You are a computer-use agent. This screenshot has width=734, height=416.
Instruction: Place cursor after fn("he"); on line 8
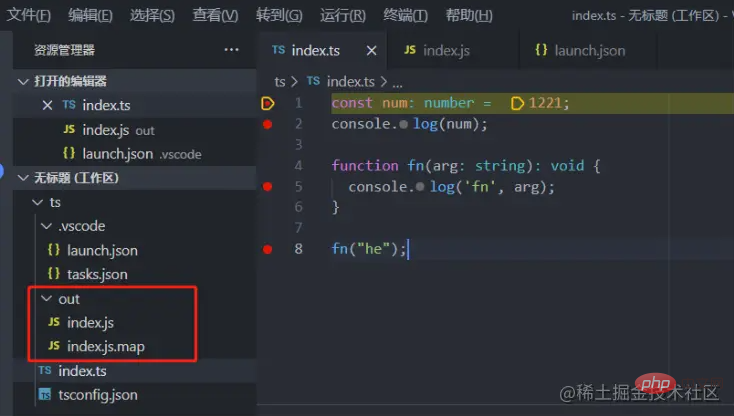(x=408, y=249)
